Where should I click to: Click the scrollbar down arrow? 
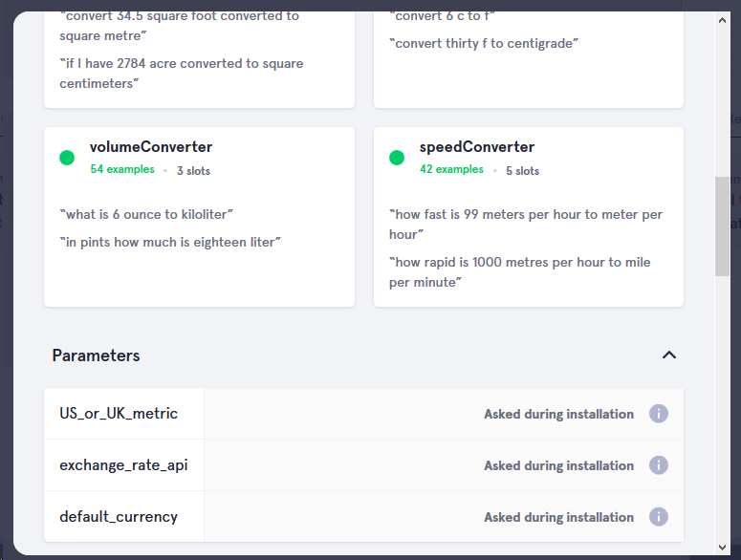[x=723, y=549]
